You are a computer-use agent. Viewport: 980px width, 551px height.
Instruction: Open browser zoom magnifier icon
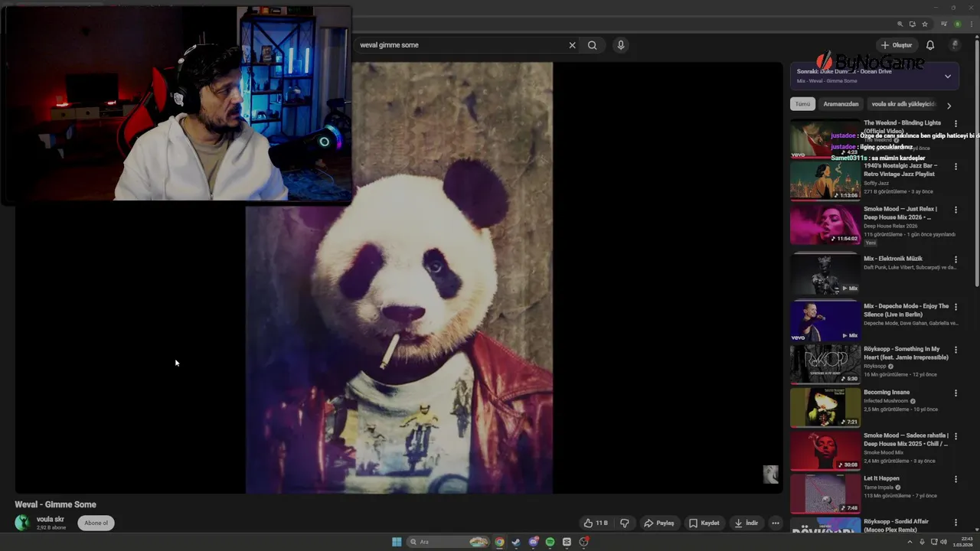click(x=900, y=24)
